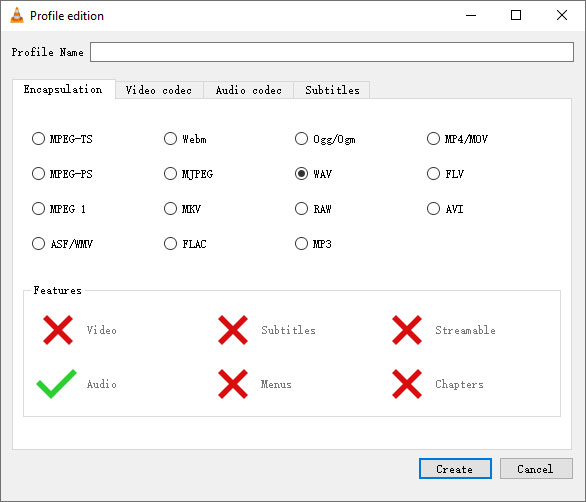
Task: Pick the MP3 encapsulation format
Action: pos(301,244)
